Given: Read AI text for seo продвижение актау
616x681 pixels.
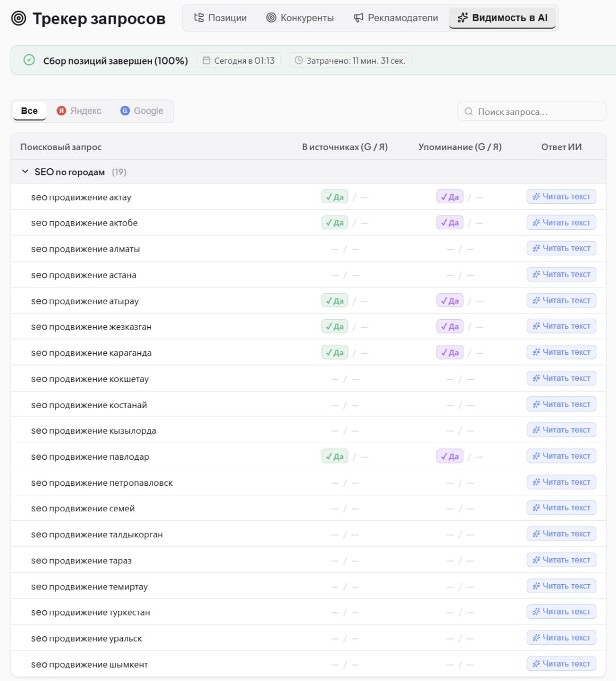Looking at the screenshot, I should click(x=561, y=196).
